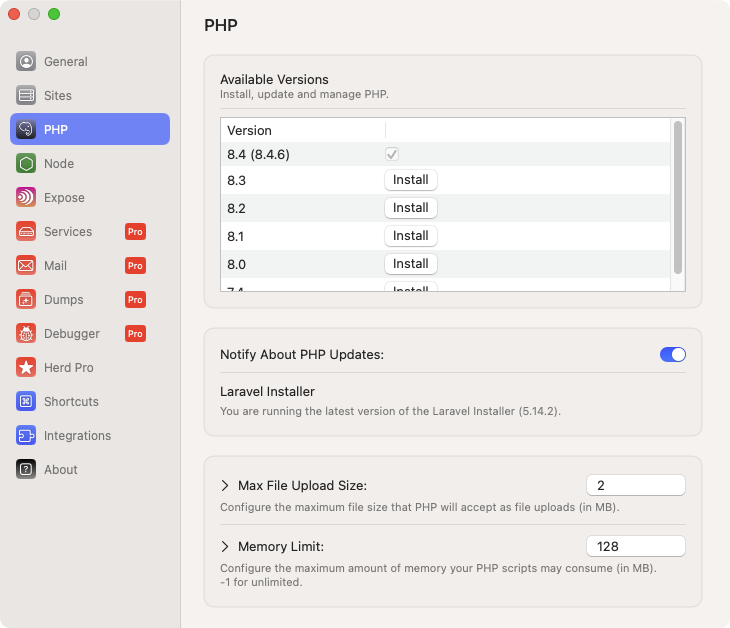
Task: Click the Memory Limit input field
Action: pyautogui.click(x=635, y=547)
